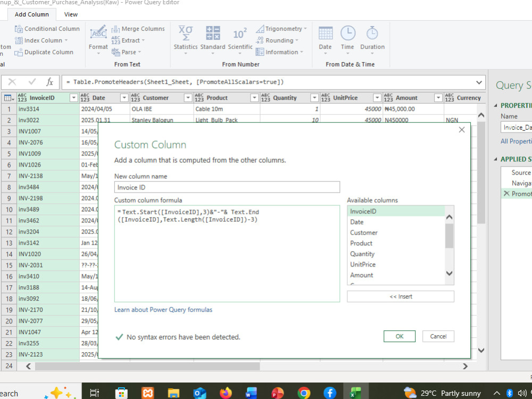532x399 pixels.
Task: Open the All Properties link
Action: point(516,141)
